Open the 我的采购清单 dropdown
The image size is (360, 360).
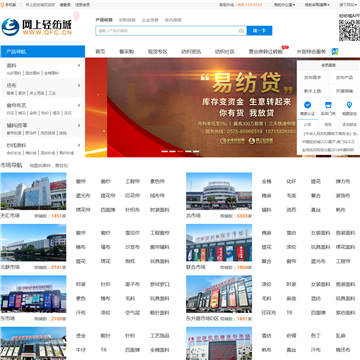(317, 5)
